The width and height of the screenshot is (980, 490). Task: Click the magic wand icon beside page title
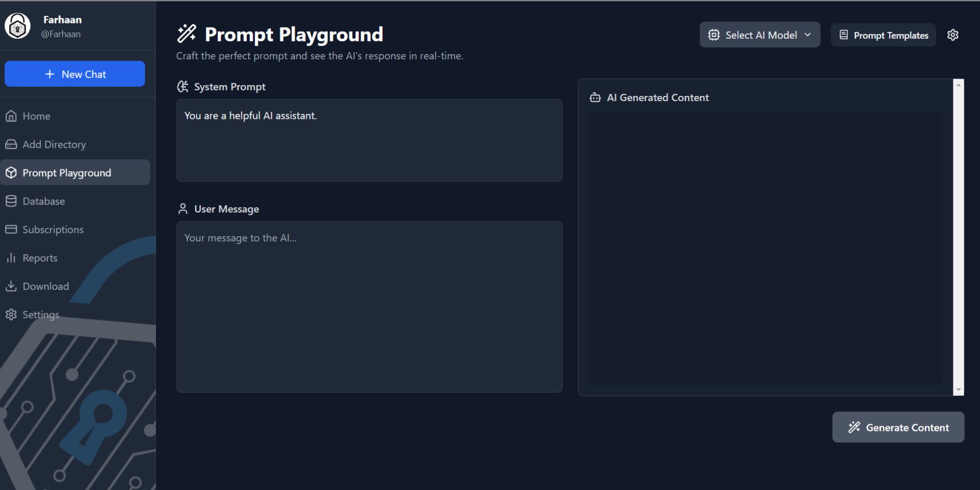pos(186,34)
